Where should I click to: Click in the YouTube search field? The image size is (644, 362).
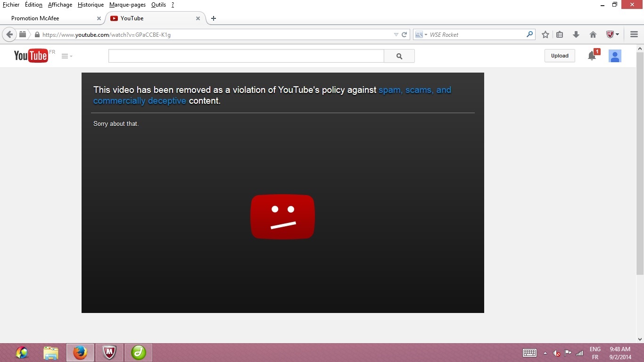coord(246,56)
